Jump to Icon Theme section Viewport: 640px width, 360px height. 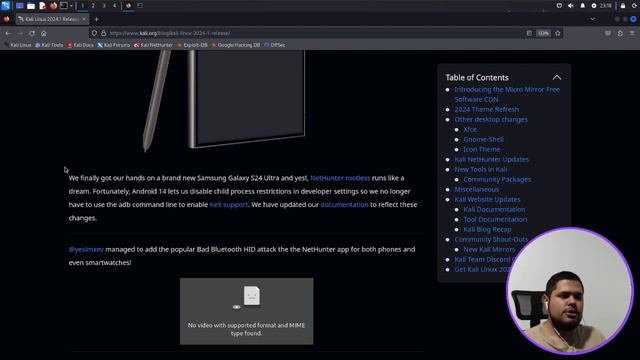482,149
